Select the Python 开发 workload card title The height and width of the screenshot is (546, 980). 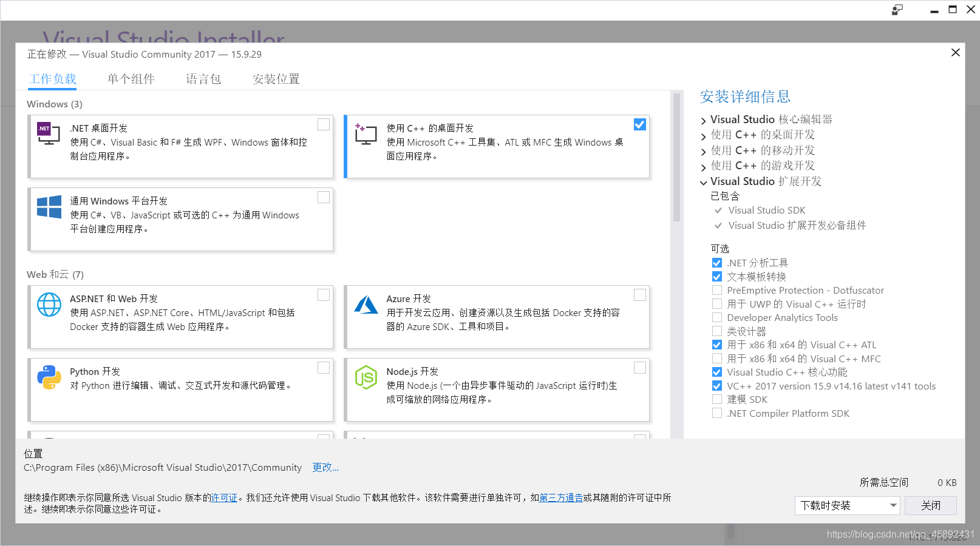coord(95,371)
